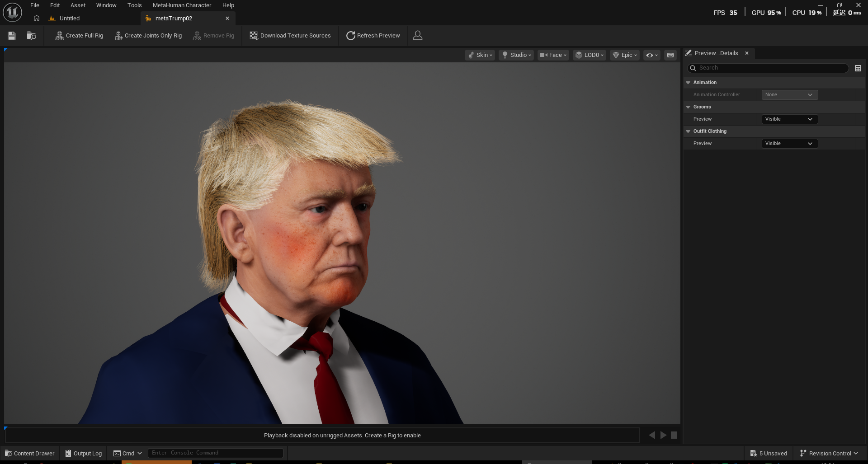Open the Tools menu
Viewport: 868px width, 464px height.
click(134, 5)
